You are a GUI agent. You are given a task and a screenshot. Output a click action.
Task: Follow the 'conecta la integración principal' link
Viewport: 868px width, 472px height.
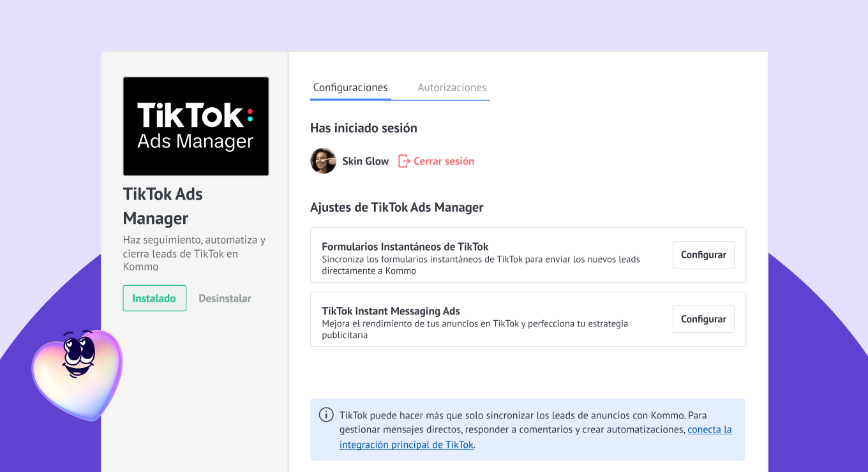click(x=709, y=429)
